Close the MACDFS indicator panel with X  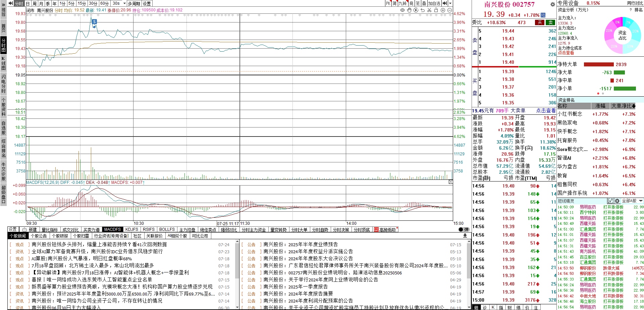point(450,182)
